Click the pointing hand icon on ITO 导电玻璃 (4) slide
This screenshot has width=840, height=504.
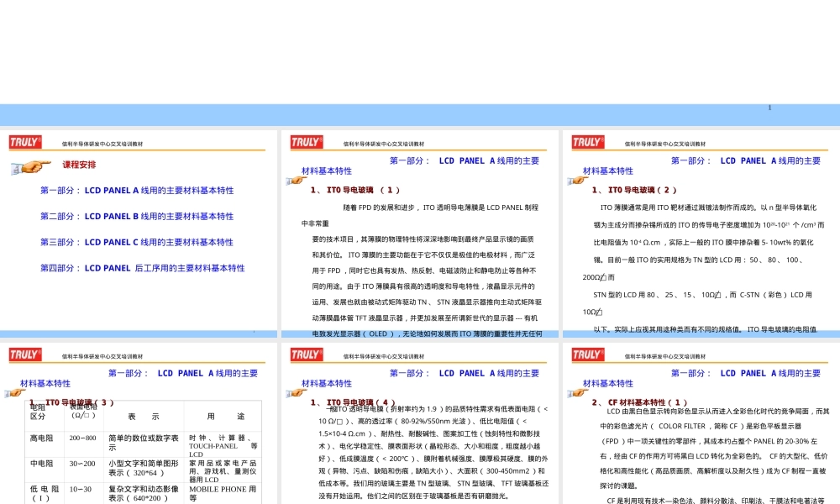[297, 393]
